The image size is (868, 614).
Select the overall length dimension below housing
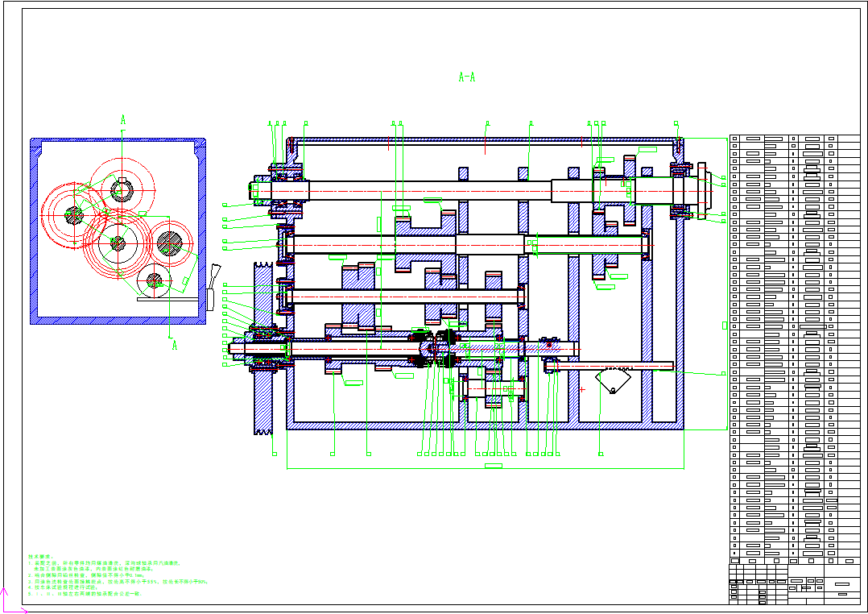click(x=493, y=466)
